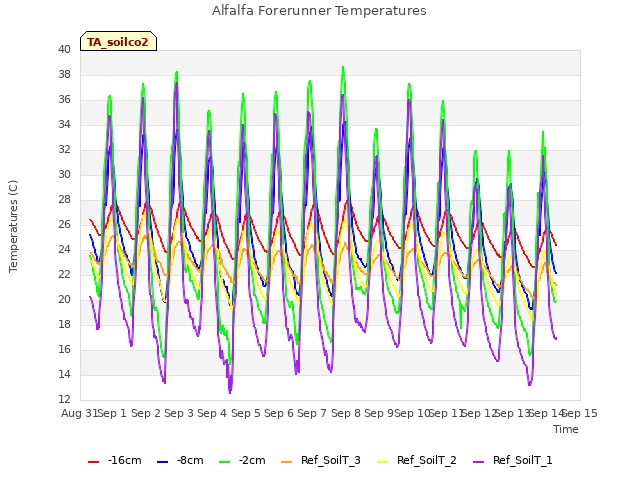Click the Temperatures (C) y-axis label
Screen dimensions: 640x480
pyautogui.click(x=13, y=226)
